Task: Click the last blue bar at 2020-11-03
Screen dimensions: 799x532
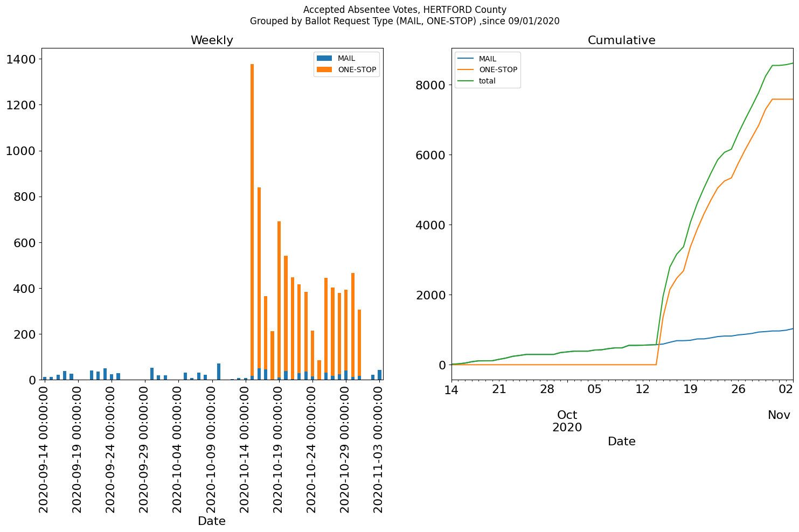Action: tap(379, 375)
